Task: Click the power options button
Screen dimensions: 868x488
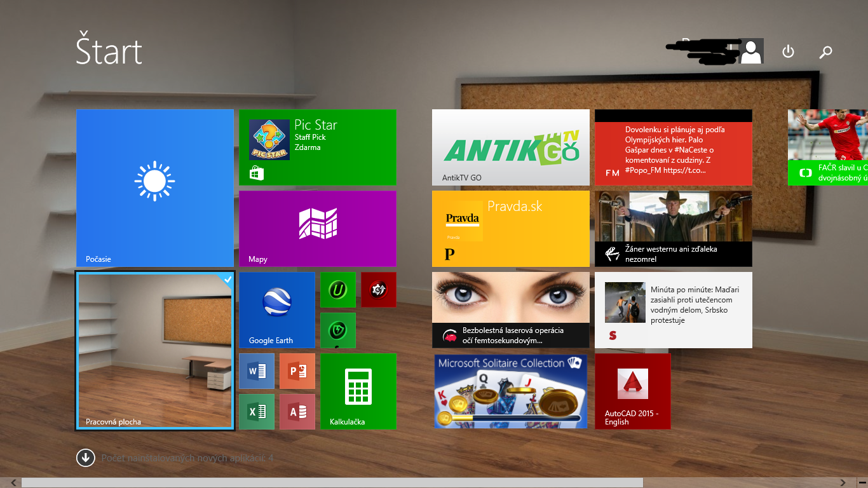Action: pyautogui.click(x=788, y=51)
